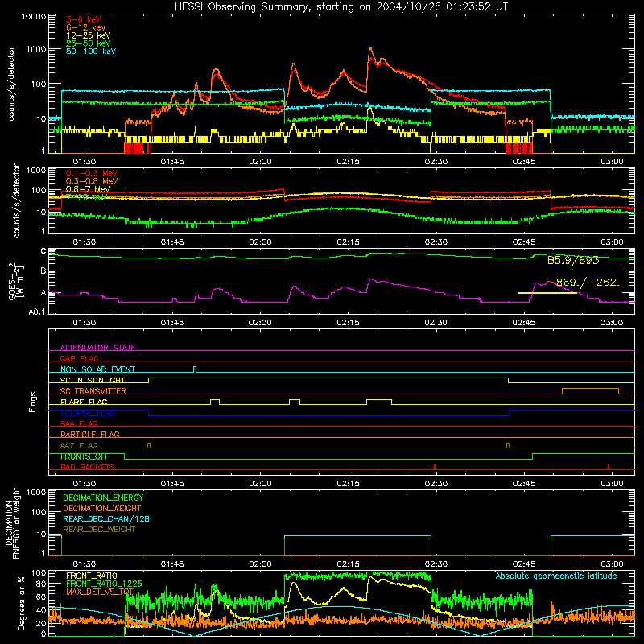The width and height of the screenshot is (644, 644).
Task: Click the 'DECIMATION_ENERGY' legend label
Action: [103, 497]
